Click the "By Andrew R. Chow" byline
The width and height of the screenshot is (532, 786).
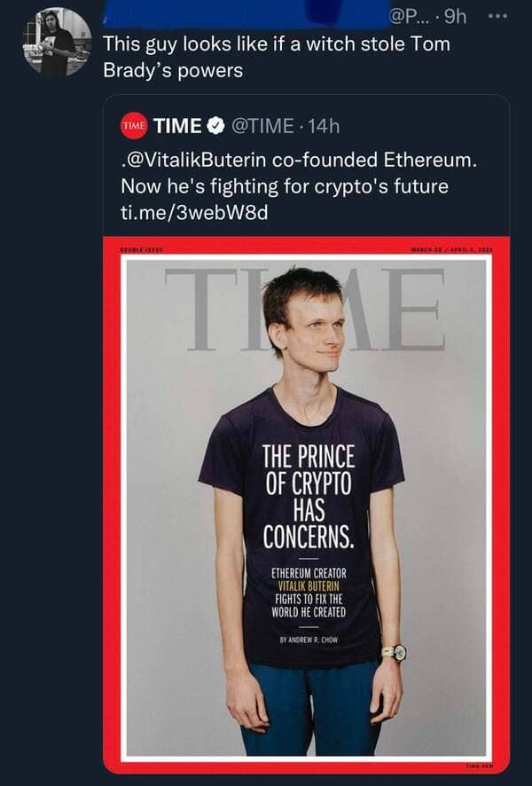pyautogui.click(x=309, y=641)
